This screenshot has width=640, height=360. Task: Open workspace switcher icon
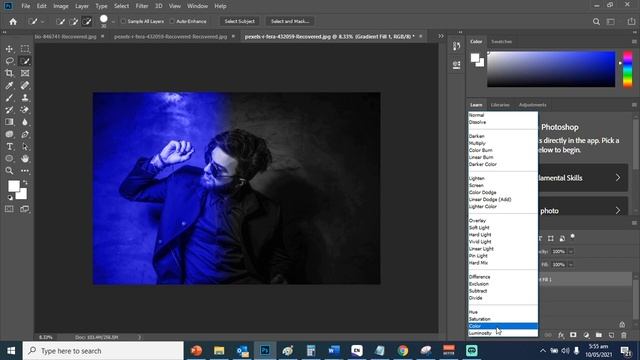(611, 22)
